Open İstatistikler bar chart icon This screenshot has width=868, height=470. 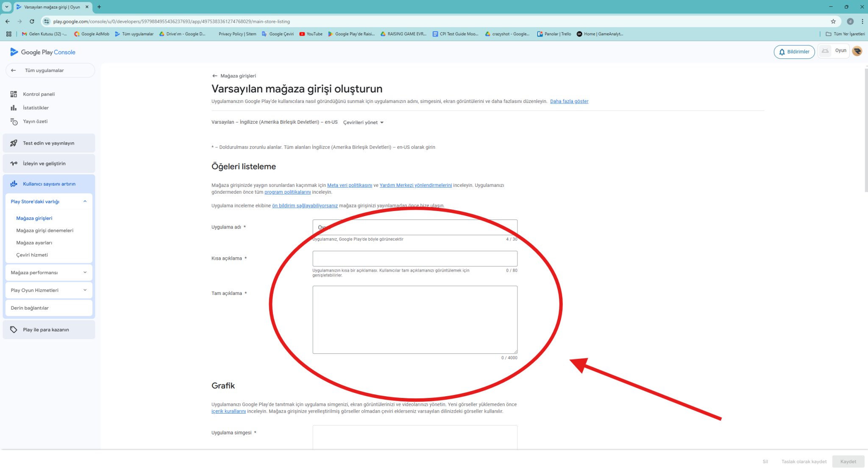(x=14, y=108)
